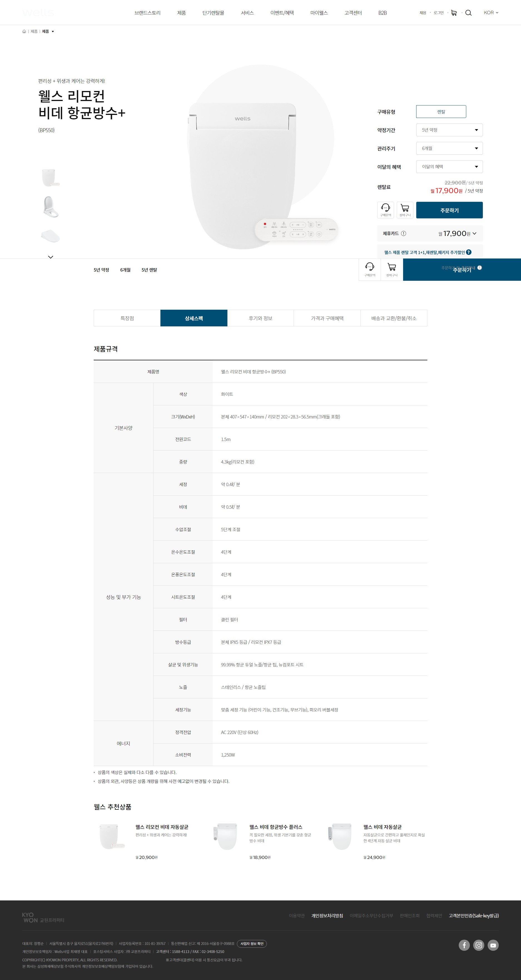This screenshot has width=521, height=980.
Task: Click the 사업자 정보 확인 button
Action: pos(252,944)
